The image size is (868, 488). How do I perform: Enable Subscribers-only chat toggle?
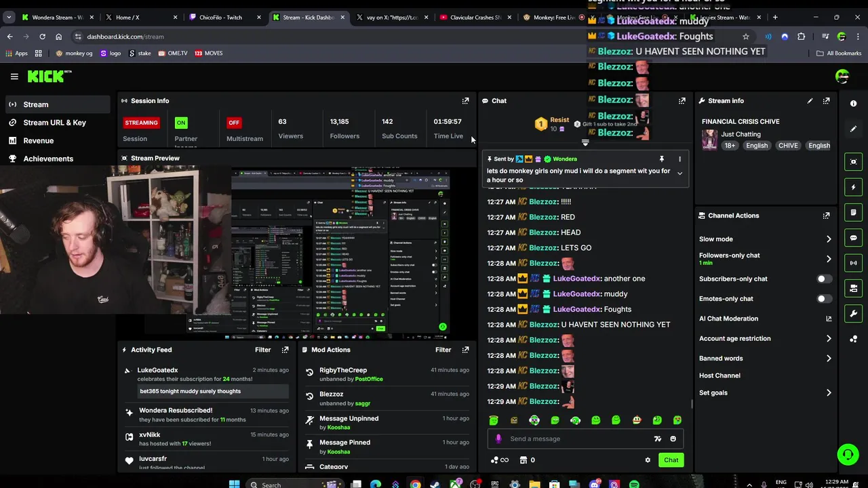pos(823,279)
